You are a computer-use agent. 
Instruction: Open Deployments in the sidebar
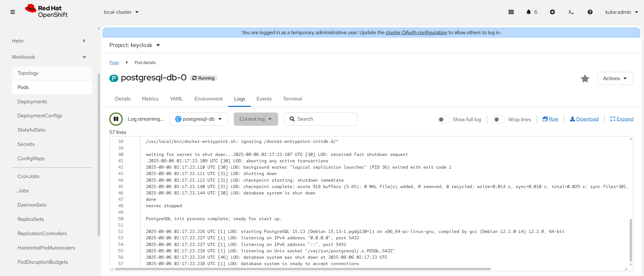click(52, 102)
